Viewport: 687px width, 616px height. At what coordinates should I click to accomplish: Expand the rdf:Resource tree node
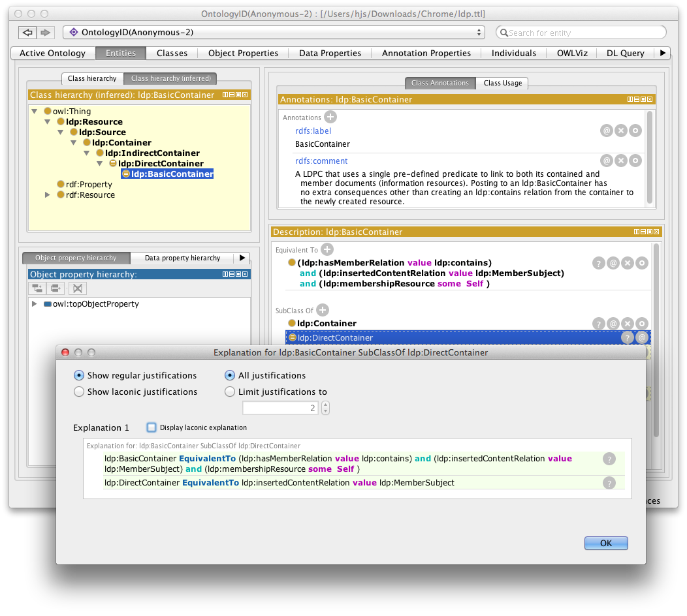47,195
